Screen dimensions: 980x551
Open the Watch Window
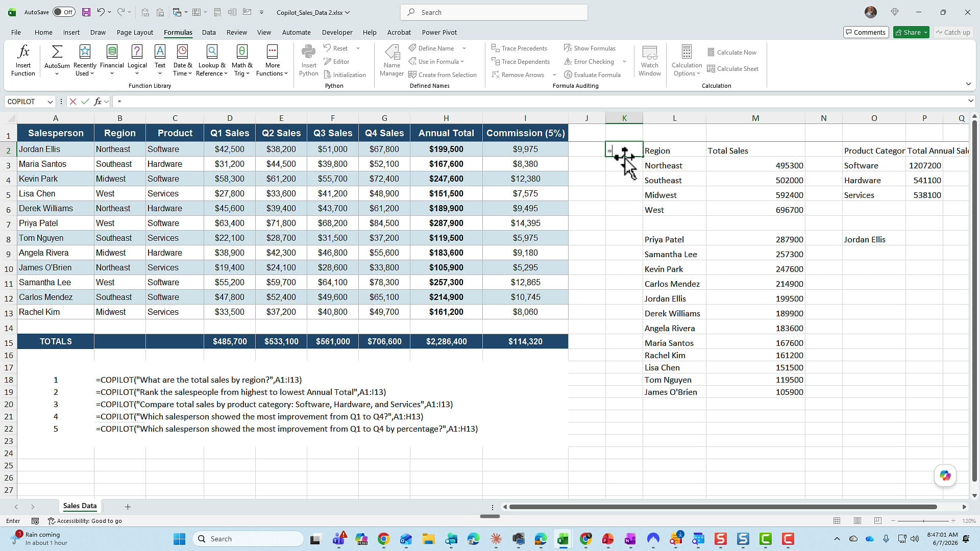tap(649, 61)
